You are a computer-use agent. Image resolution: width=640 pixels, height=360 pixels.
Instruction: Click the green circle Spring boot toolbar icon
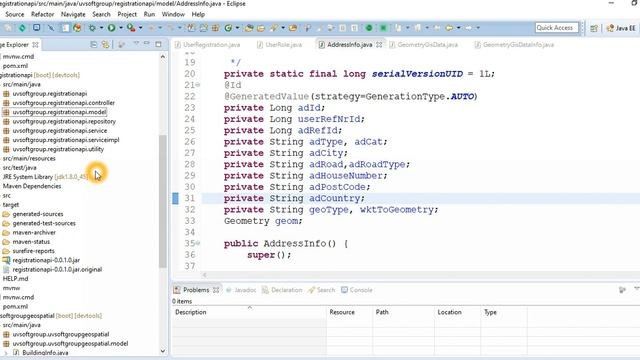pos(369,28)
